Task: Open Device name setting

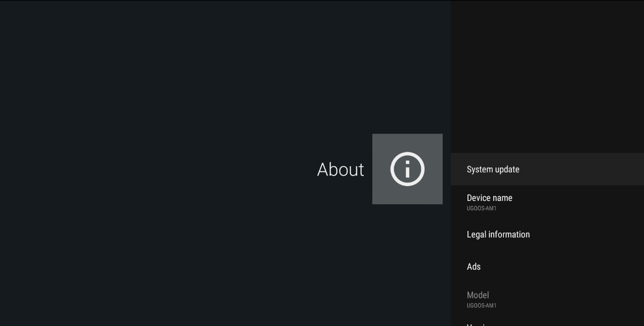Action: 547,202
